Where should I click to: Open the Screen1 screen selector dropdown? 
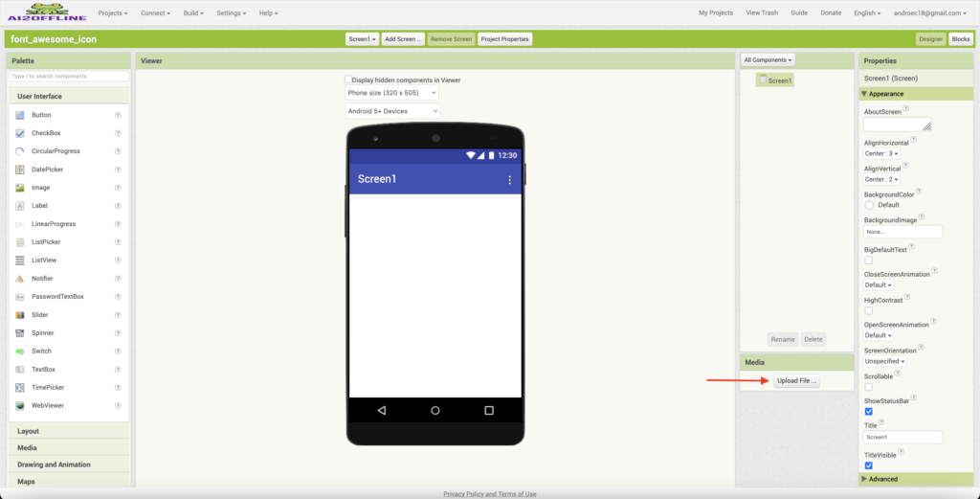pos(362,39)
